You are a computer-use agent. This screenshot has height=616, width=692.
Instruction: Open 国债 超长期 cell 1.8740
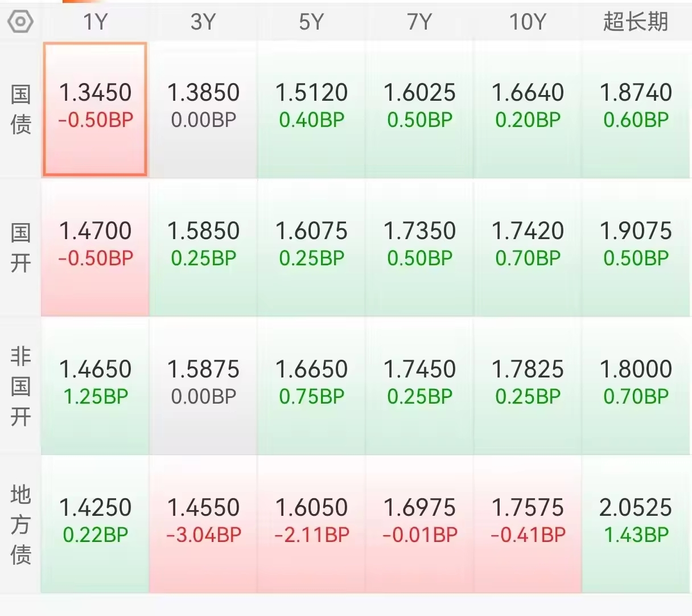click(636, 109)
